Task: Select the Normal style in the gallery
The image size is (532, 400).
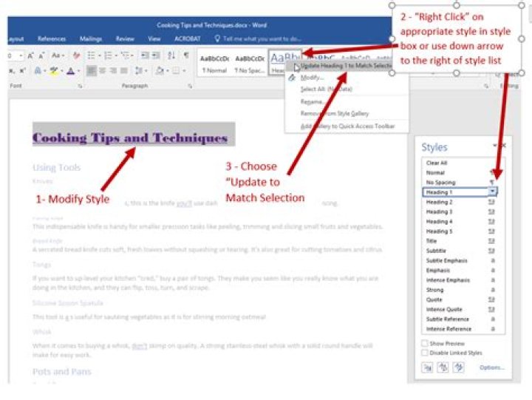Action: pos(214,64)
